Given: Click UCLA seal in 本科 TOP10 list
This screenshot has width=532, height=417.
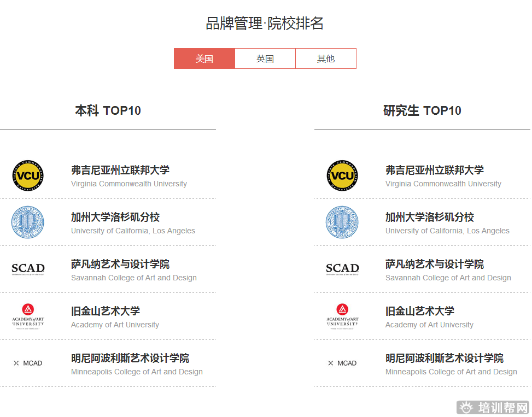Looking at the screenshot, I should (28, 222).
